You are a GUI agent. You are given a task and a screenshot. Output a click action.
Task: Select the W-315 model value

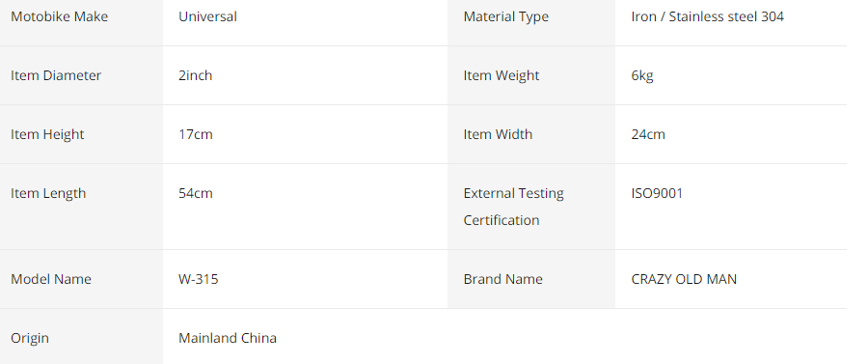point(198,279)
